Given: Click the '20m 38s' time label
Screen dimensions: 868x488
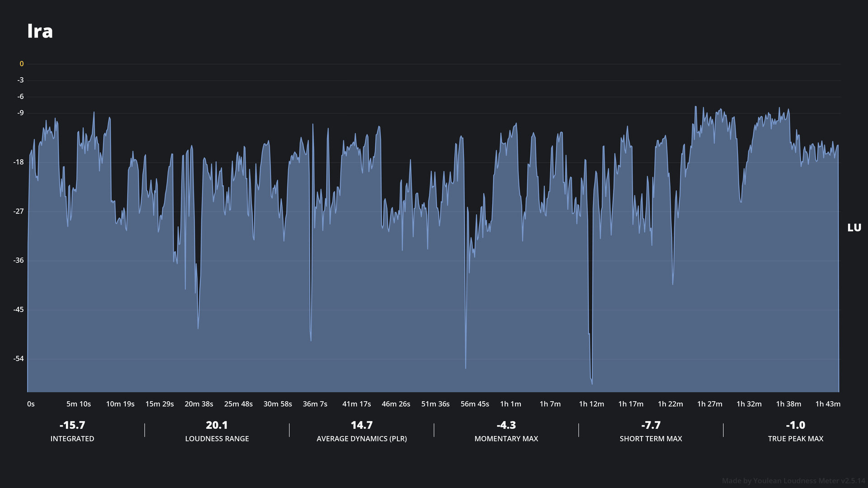Looking at the screenshot, I should click(x=199, y=404).
